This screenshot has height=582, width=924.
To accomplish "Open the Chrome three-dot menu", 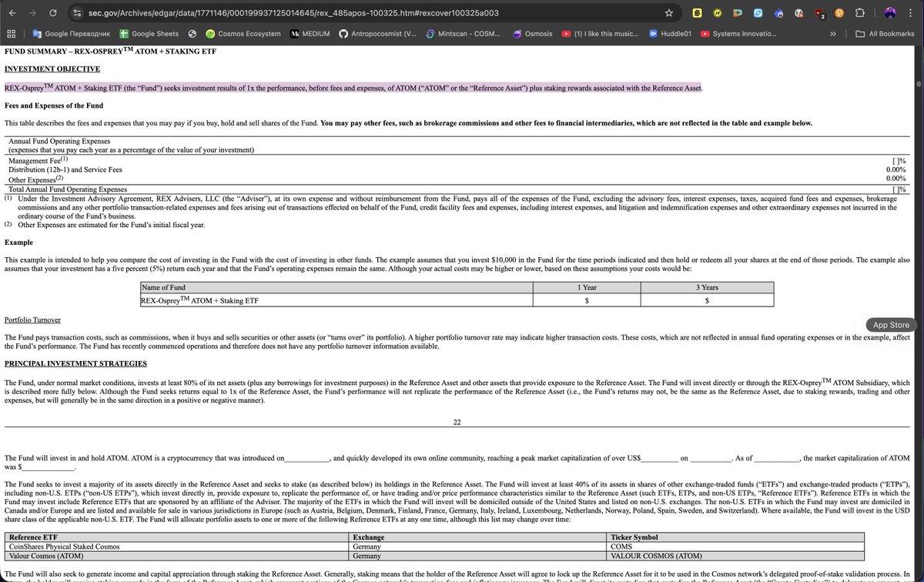I will click(x=912, y=13).
